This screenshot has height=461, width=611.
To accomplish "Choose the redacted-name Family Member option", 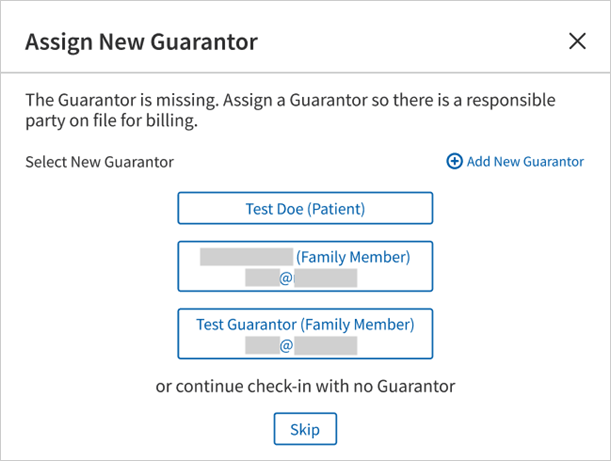I will [x=305, y=266].
